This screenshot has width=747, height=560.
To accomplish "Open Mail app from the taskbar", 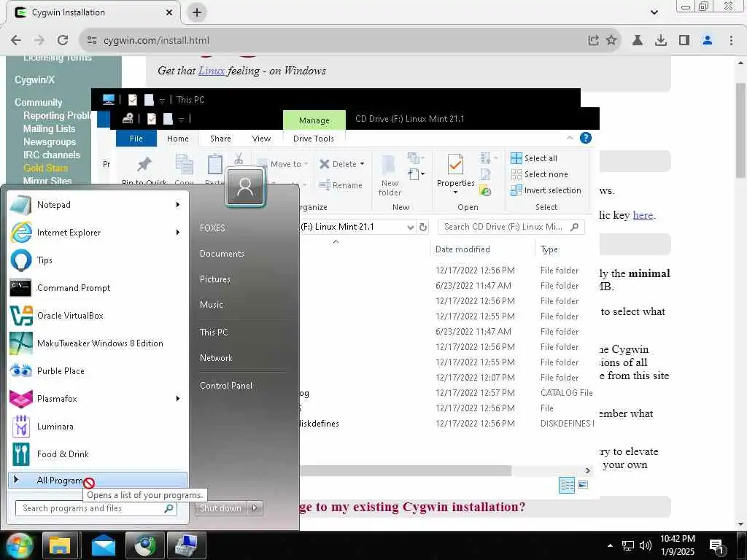I will (103, 545).
